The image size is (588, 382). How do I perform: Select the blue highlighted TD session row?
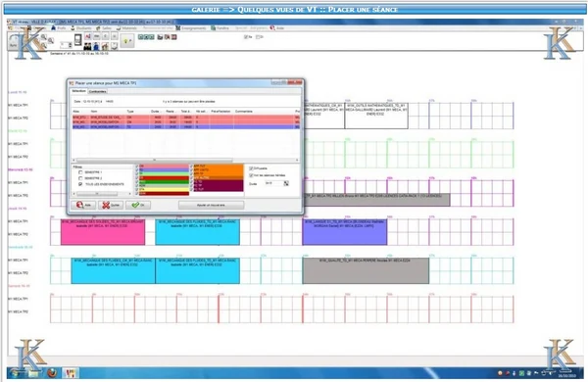point(186,127)
